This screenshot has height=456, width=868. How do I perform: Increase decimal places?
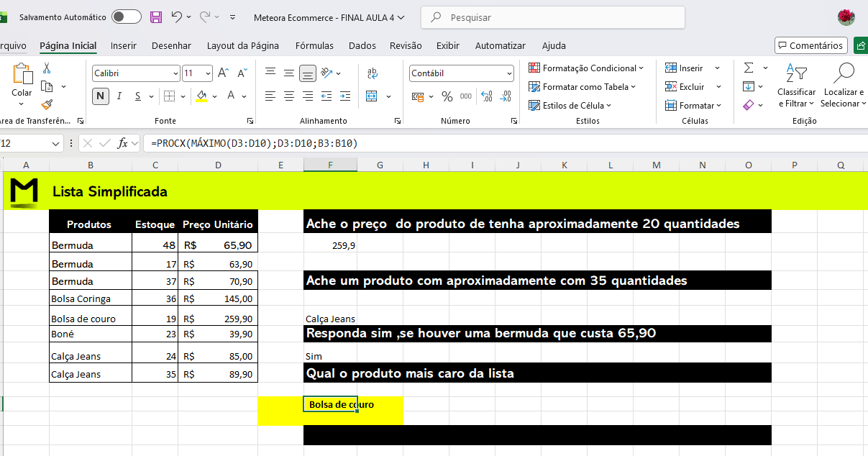(x=487, y=96)
